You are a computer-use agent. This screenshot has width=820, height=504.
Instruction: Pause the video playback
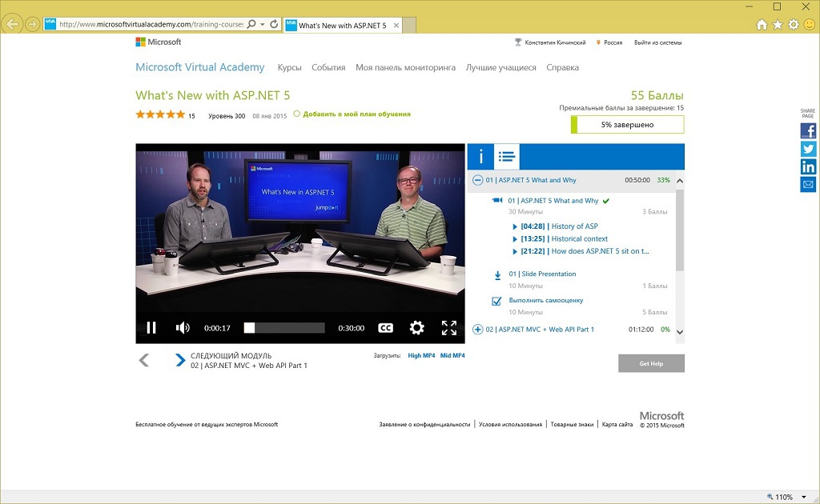coord(151,327)
